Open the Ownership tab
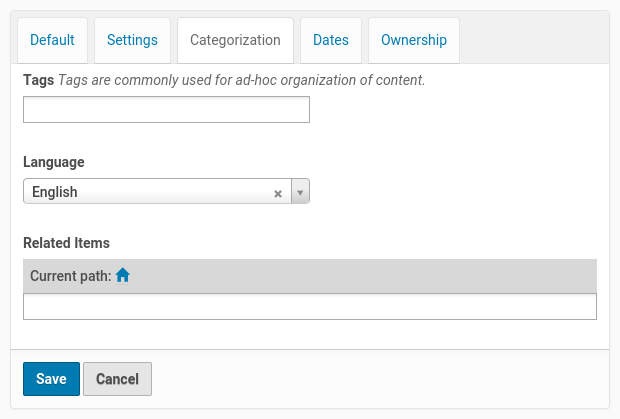This screenshot has width=620, height=419. pos(413,41)
